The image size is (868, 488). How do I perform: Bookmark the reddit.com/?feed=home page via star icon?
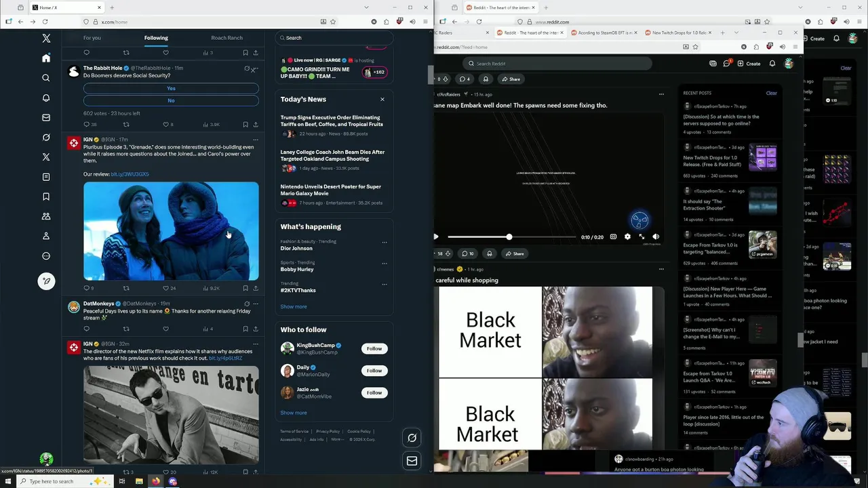click(x=695, y=47)
